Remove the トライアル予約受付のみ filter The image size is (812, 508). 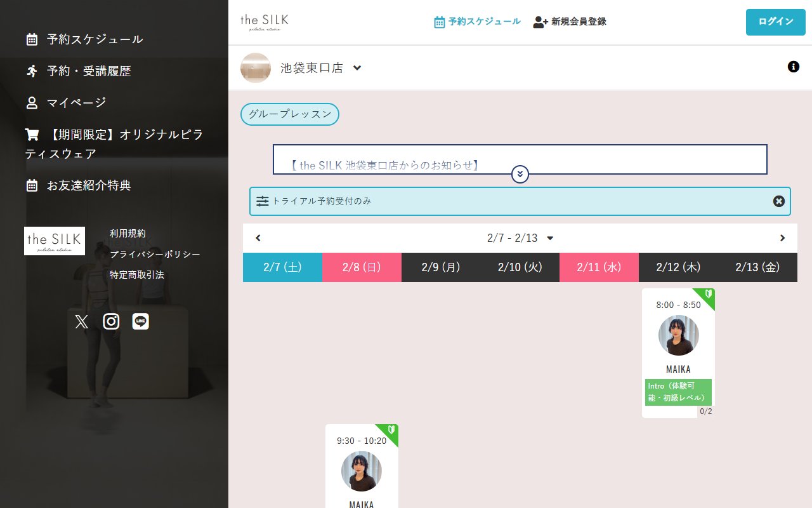[x=779, y=201]
